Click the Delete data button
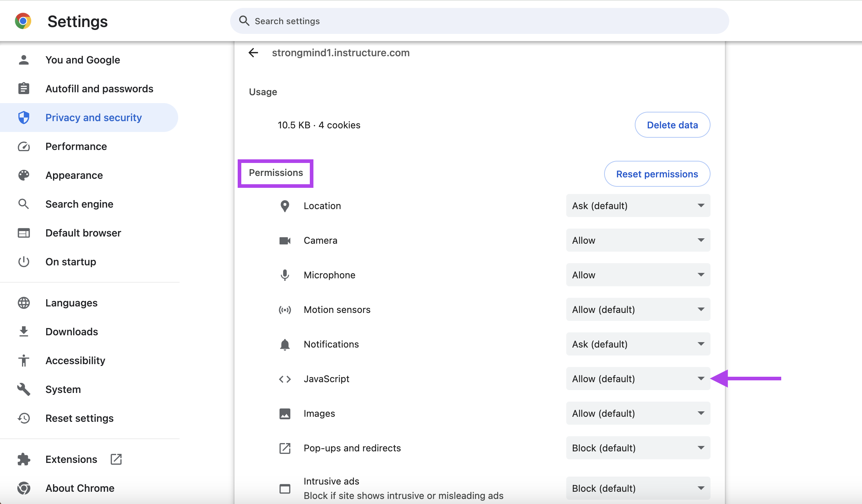The width and height of the screenshot is (862, 504). click(672, 125)
